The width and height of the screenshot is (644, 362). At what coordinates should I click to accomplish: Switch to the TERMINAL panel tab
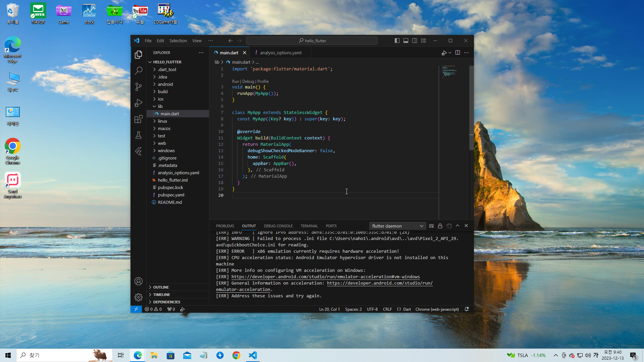(309, 226)
